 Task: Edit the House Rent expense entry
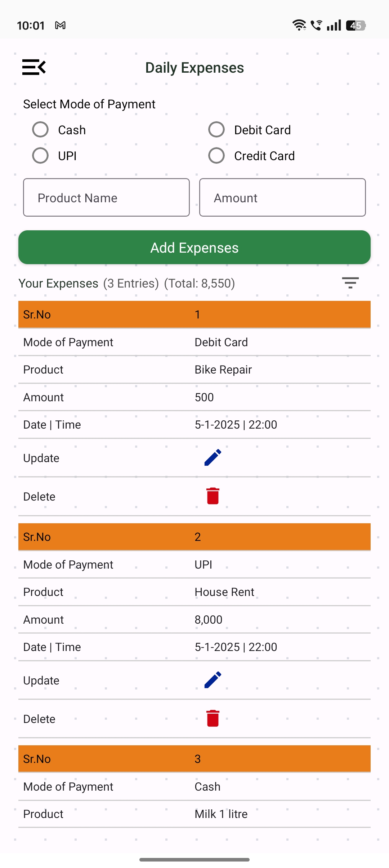[213, 680]
